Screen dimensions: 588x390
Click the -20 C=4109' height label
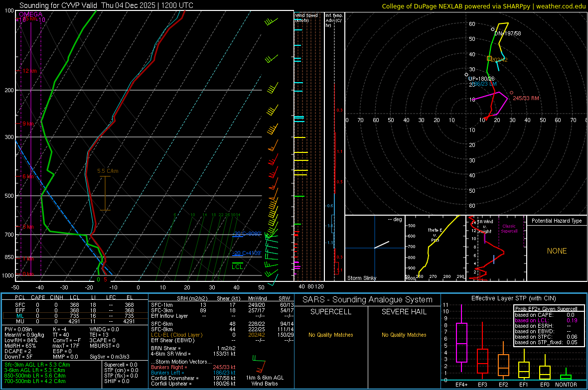click(x=246, y=253)
